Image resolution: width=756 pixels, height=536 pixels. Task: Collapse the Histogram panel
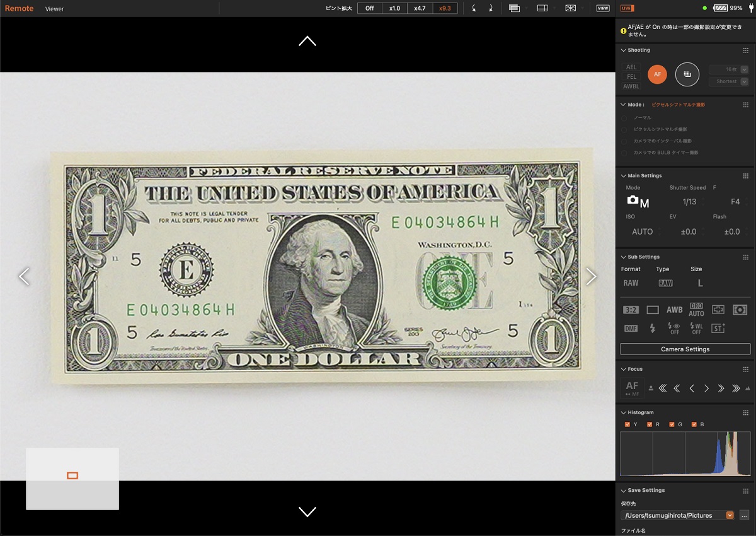624,412
